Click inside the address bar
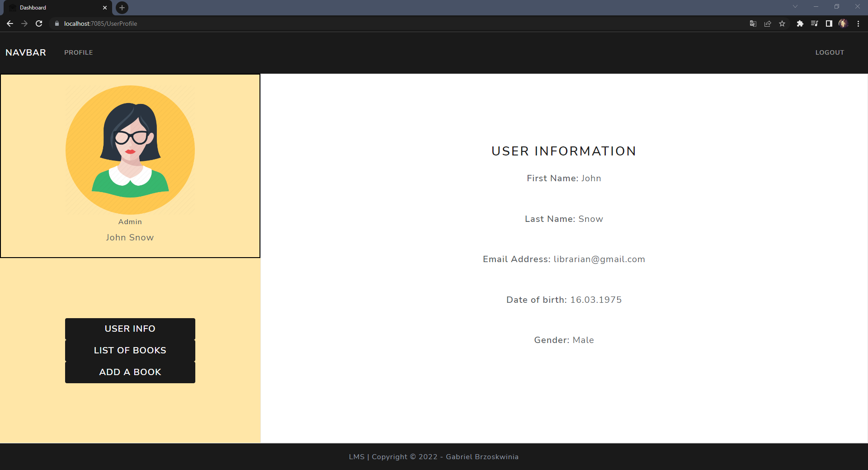The width and height of the screenshot is (868, 470). (226, 23)
